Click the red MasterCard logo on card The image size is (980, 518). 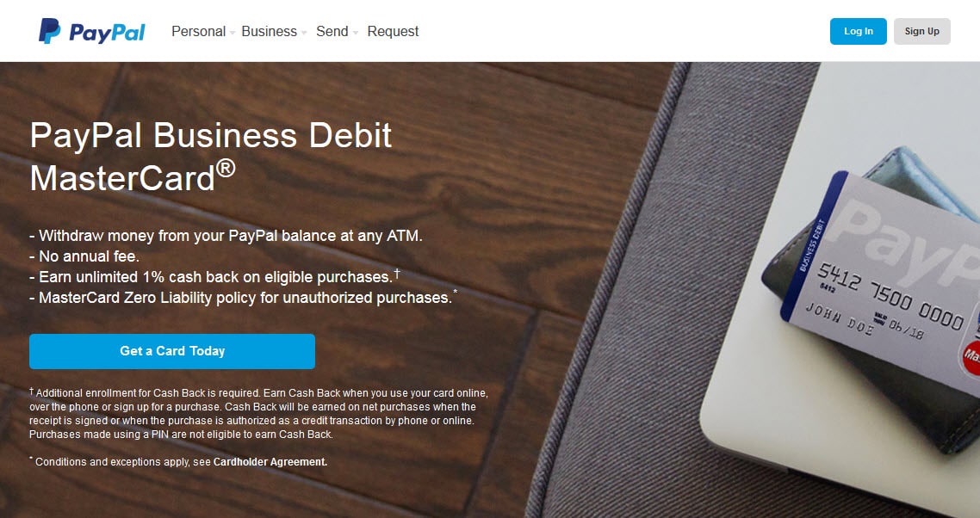coord(971,358)
